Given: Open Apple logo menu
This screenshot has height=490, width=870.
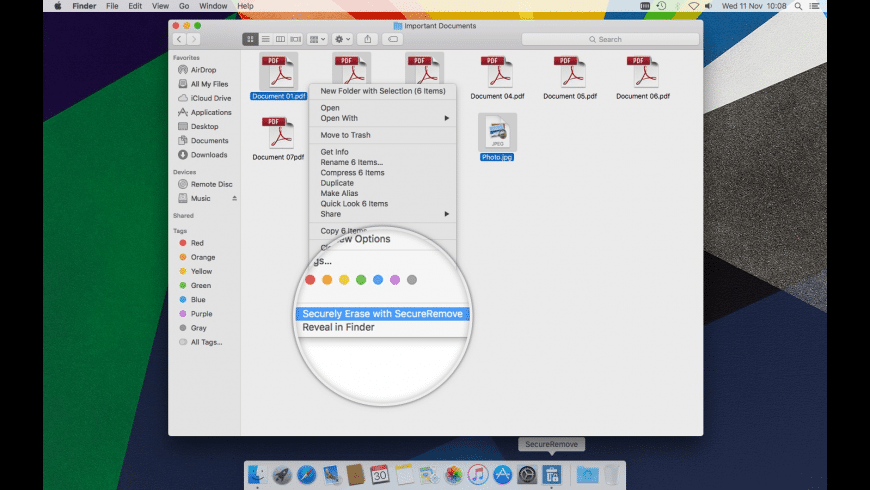Looking at the screenshot, I should 58,6.
